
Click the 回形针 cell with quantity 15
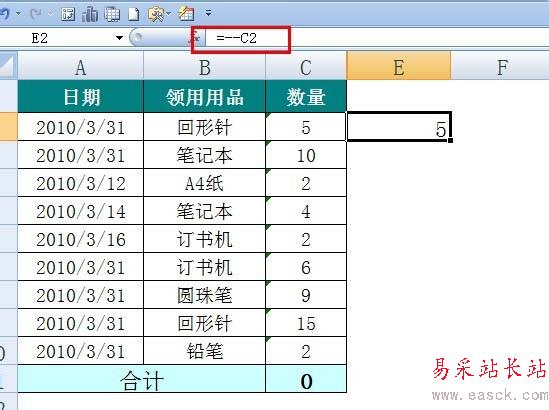coord(204,323)
